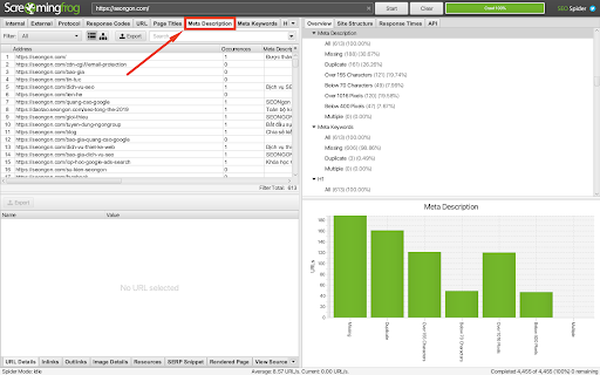Viewport: 600px width, 375px height.
Task: Open the Image Details bottom tab
Action: [x=110, y=362]
